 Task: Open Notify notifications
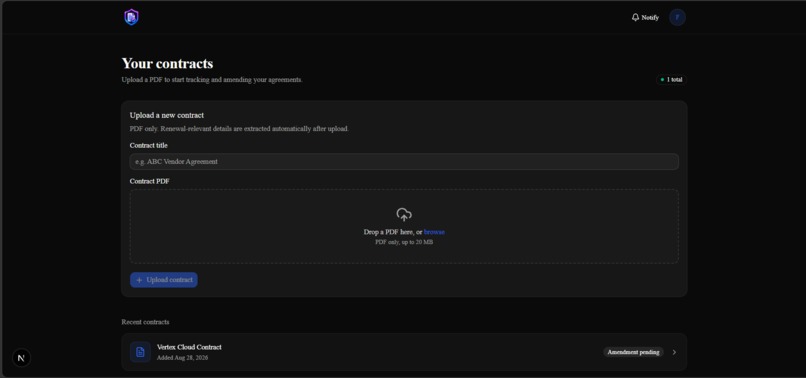coord(645,17)
